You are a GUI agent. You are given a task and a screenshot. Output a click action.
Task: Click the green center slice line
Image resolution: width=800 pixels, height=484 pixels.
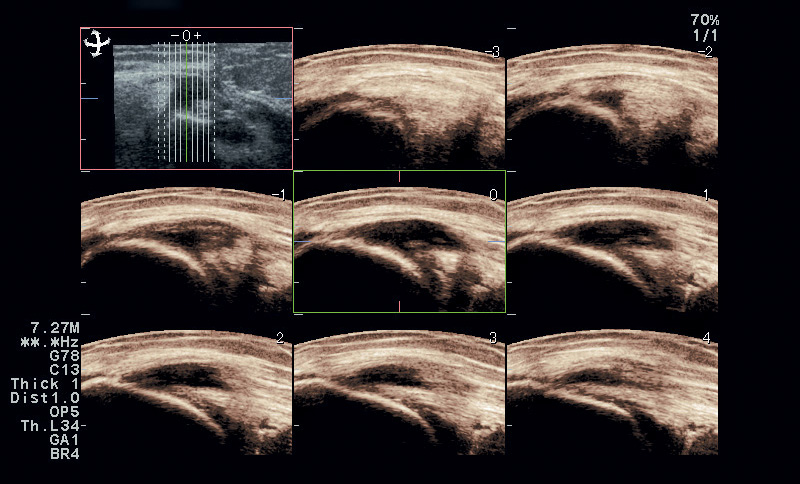(186, 100)
